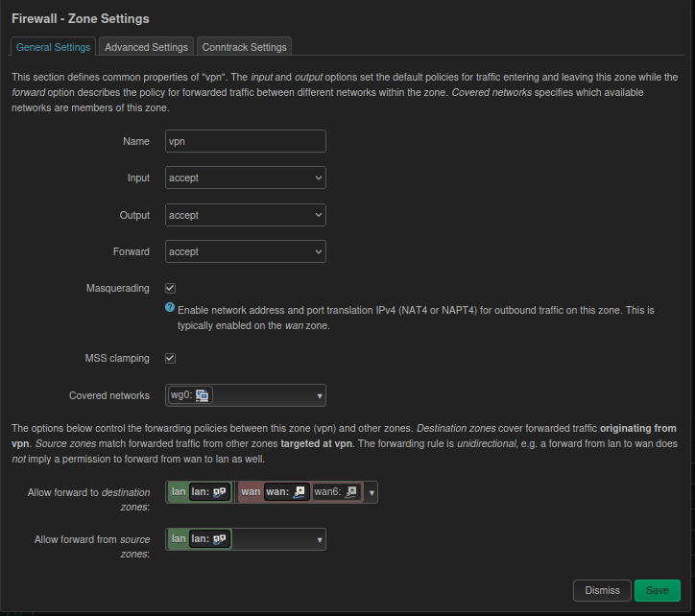Image resolution: width=695 pixels, height=616 pixels.
Task: Disable the Masquerading checkbox
Action: pos(171,288)
